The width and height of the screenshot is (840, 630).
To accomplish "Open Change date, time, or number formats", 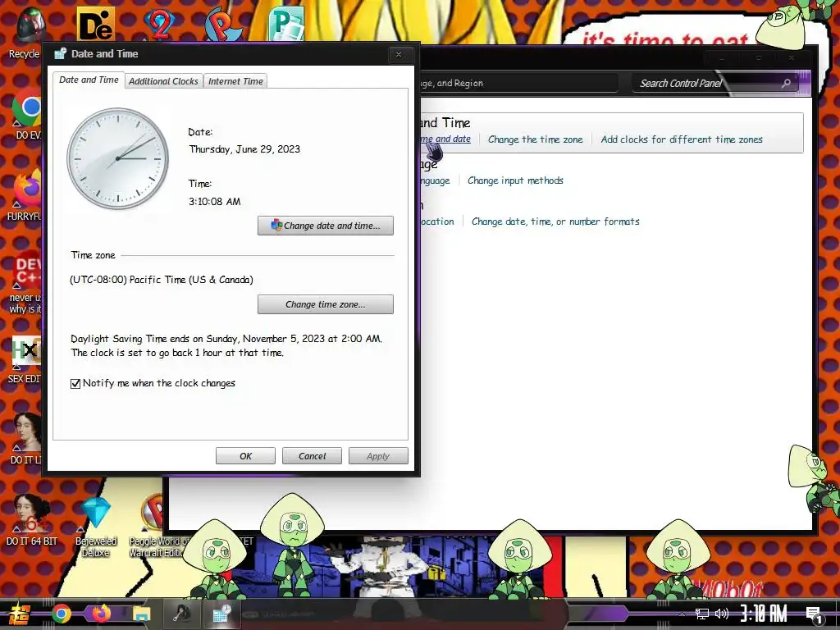I will point(555,221).
